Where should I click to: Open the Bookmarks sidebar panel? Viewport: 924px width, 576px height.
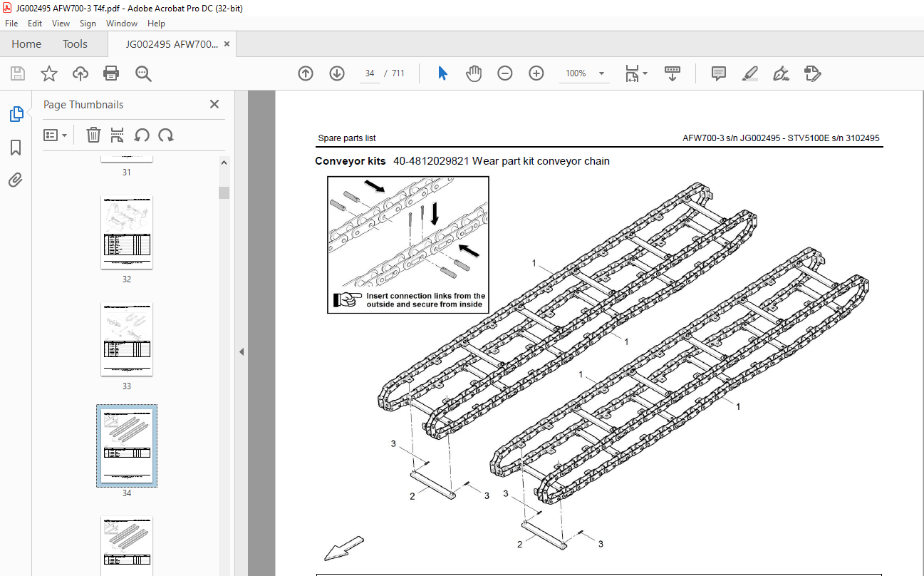(x=16, y=148)
